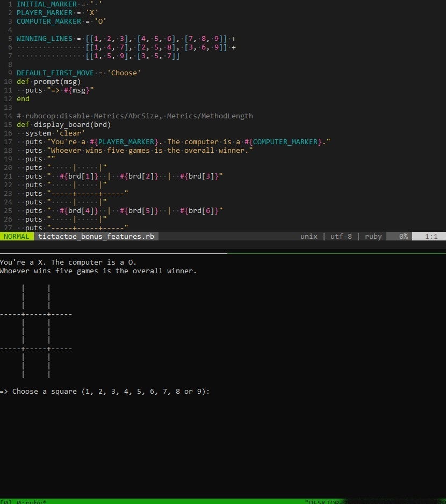Click brd[6] interpolation on line 25
The height and width of the screenshot is (504, 446).
(x=199, y=210)
